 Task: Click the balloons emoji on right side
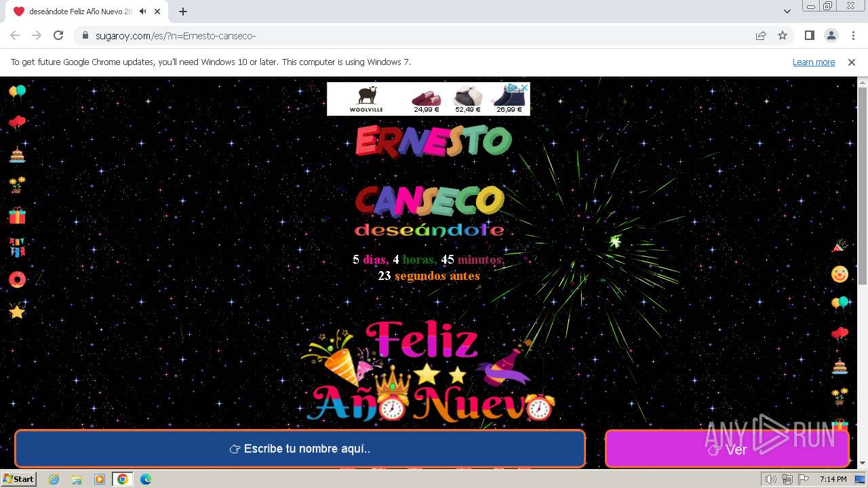click(x=840, y=303)
